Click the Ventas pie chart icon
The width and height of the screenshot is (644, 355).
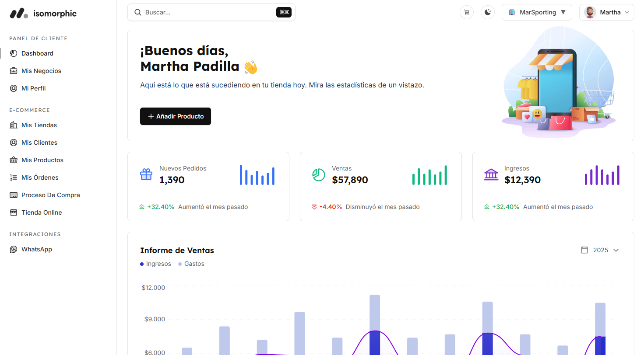pos(319,175)
